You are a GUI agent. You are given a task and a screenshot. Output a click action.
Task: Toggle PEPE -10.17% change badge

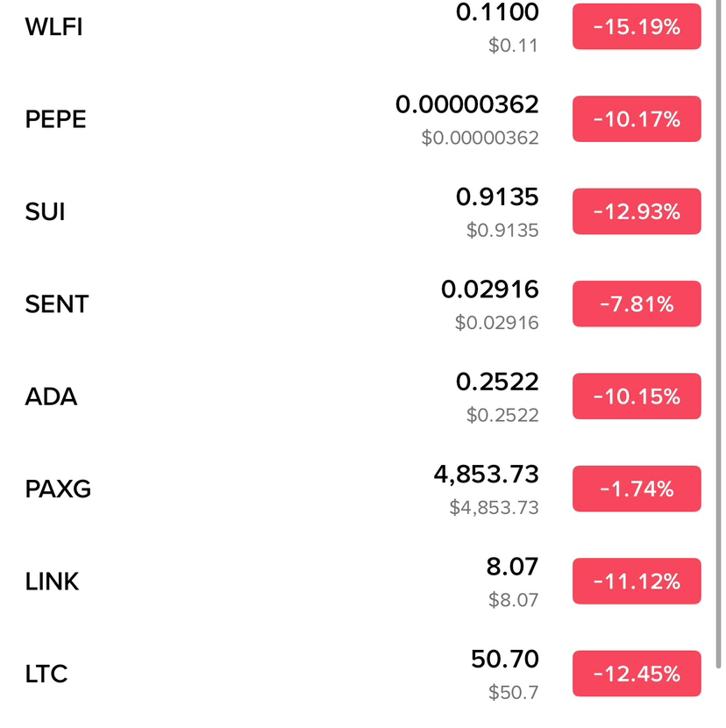[637, 119]
